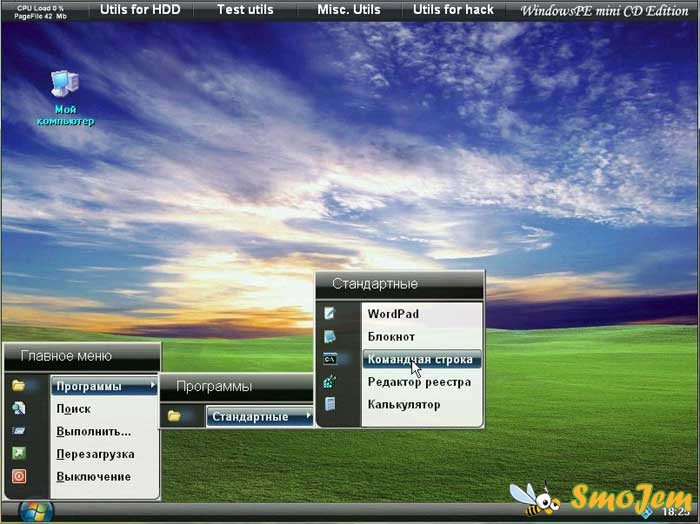
Task: Open the Utils for hack menu
Action: [x=454, y=10]
